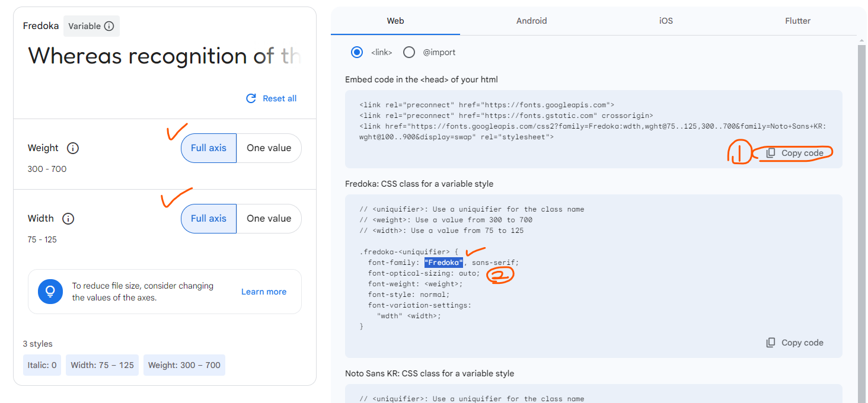Click the '300 - 700' weight range text

coord(47,169)
